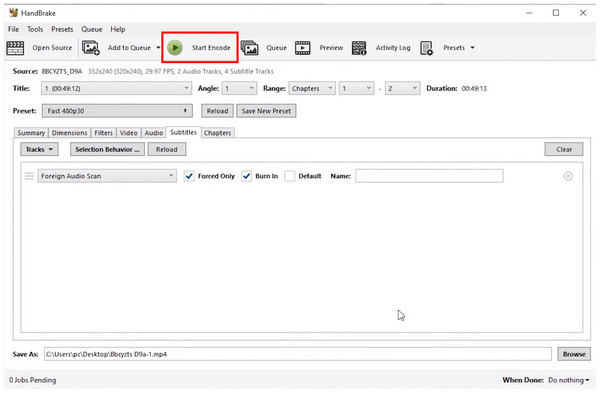Open the start chapter dropdown showing 1

point(356,88)
